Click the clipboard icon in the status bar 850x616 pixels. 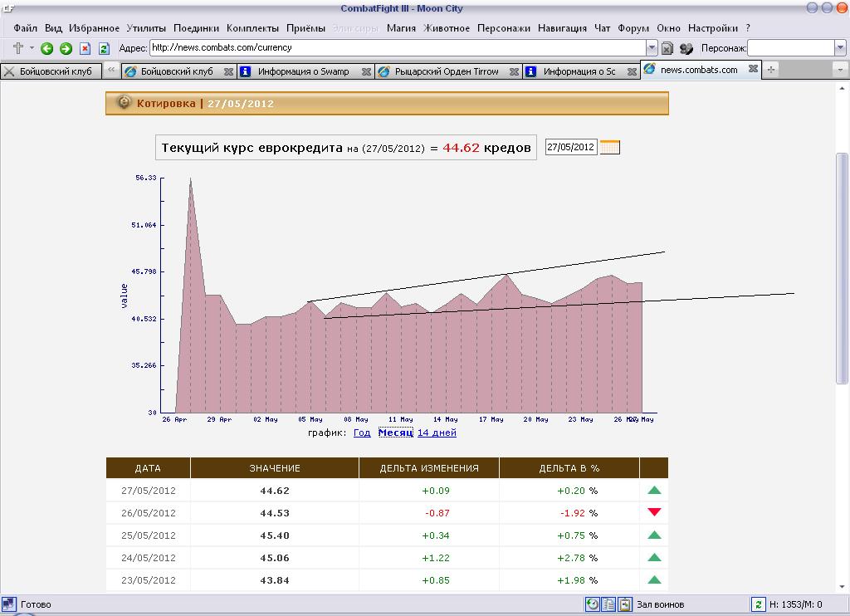tap(625, 604)
